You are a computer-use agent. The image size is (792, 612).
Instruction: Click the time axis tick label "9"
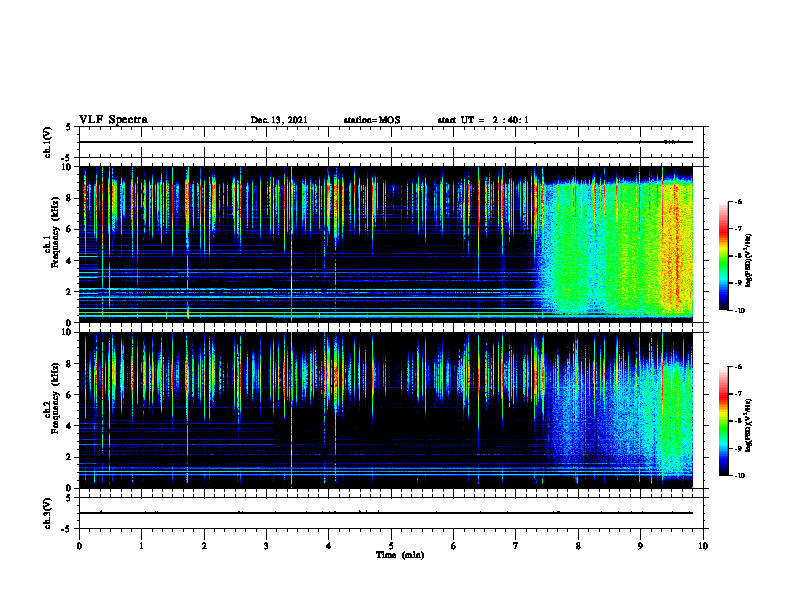[640, 546]
